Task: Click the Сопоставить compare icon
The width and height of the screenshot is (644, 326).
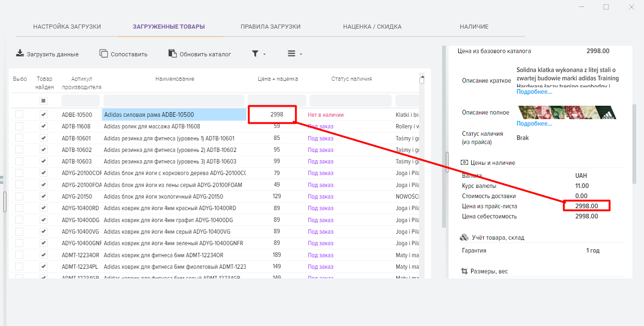Action: point(104,53)
